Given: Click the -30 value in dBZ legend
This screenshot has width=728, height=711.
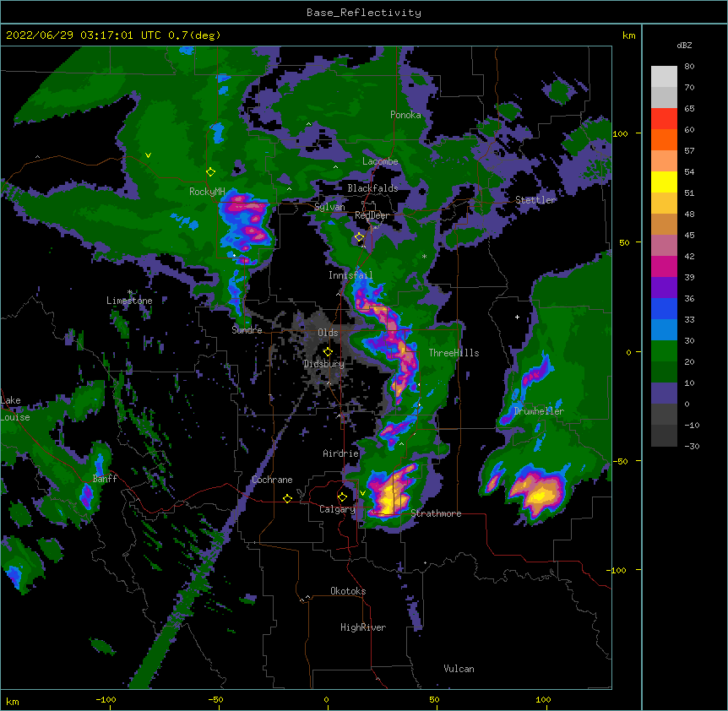Looking at the screenshot, I should 692,446.
